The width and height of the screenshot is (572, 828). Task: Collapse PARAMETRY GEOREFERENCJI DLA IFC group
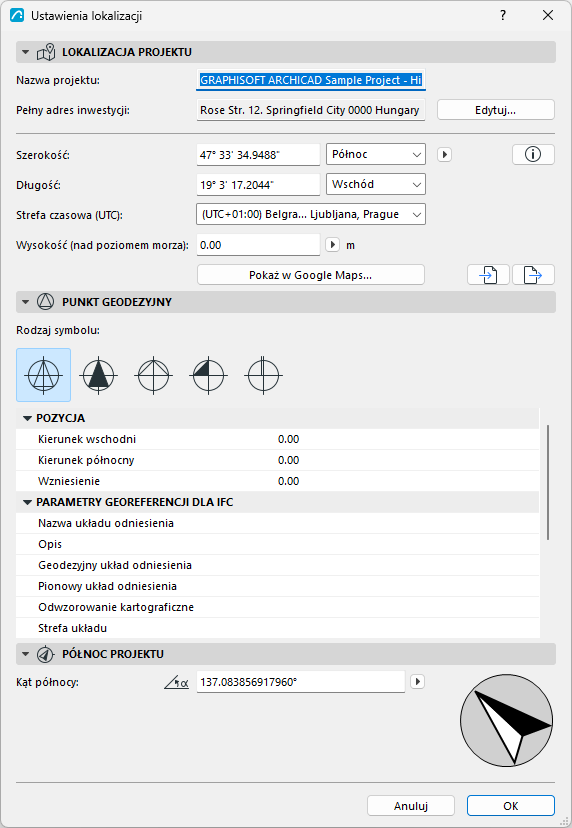pyautogui.click(x=27, y=502)
